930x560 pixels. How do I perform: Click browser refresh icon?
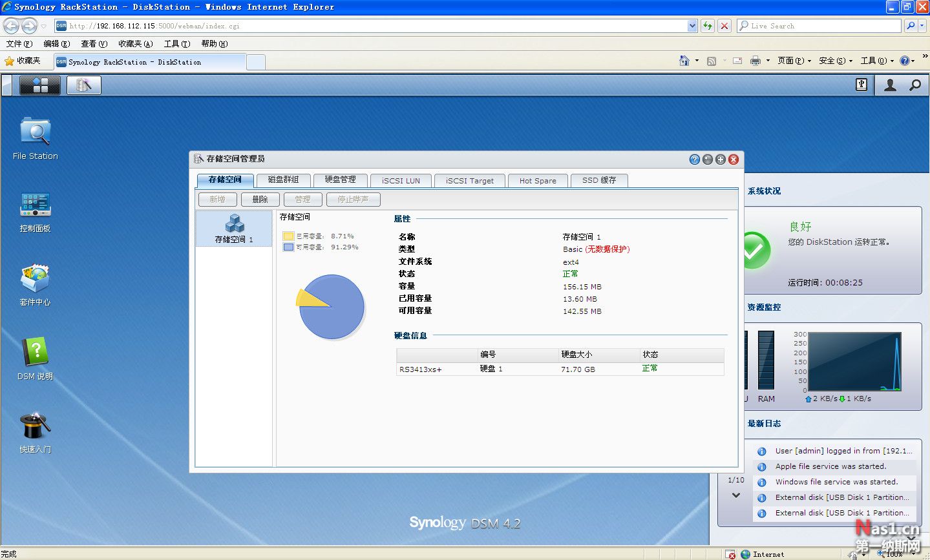coord(708,26)
